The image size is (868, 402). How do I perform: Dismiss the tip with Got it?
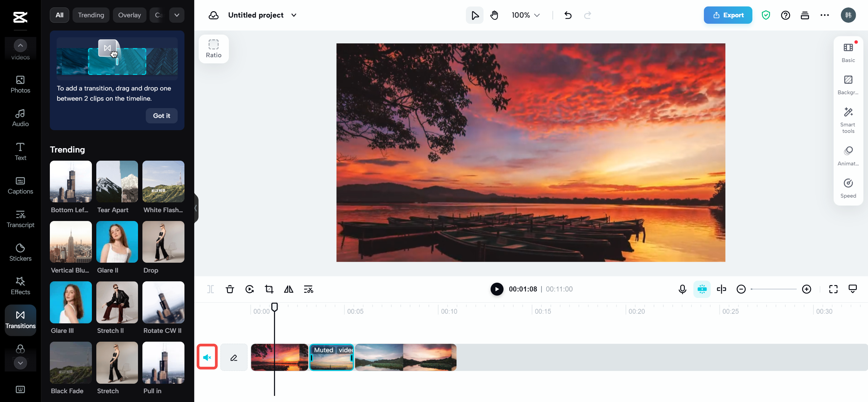[161, 116]
